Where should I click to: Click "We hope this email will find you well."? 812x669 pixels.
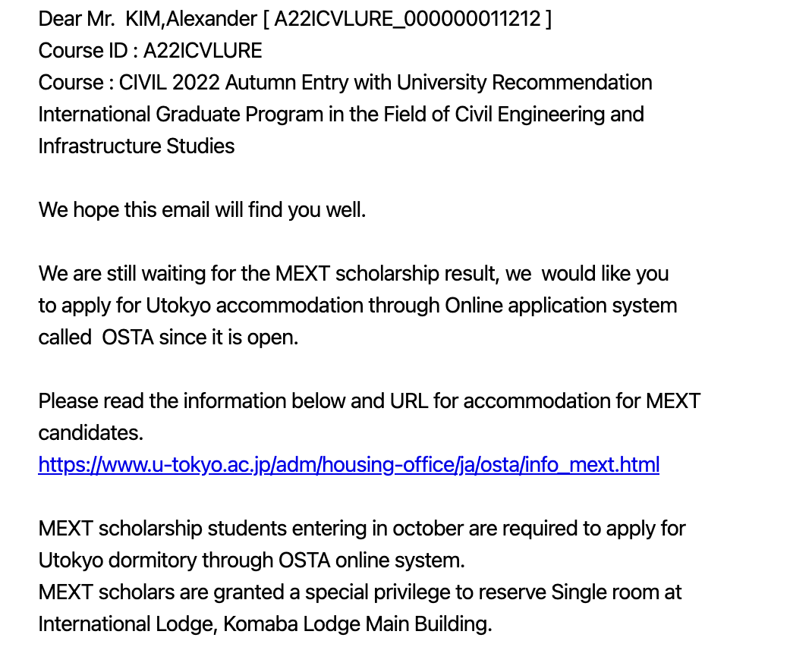[202, 209]
